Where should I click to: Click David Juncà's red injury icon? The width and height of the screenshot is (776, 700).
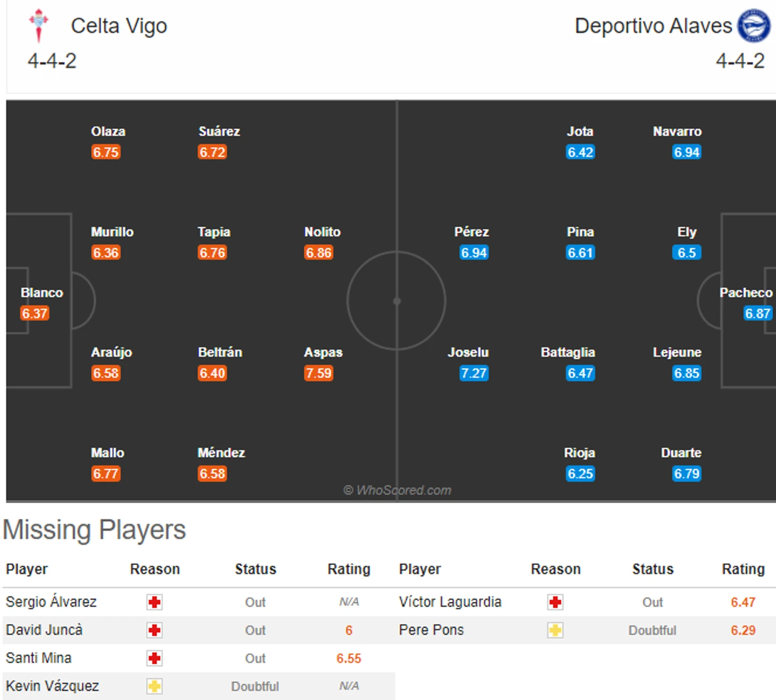[155, 630]
